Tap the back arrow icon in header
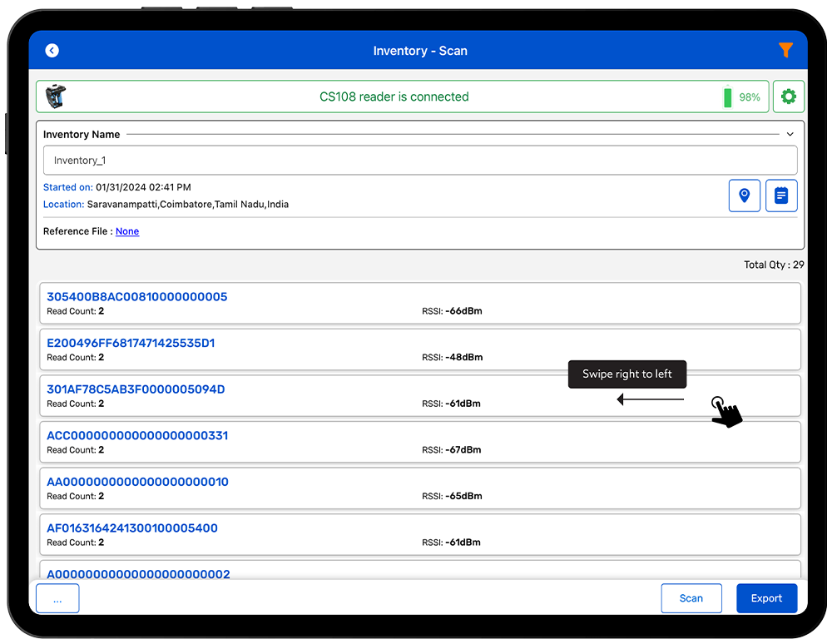This screenshot has height=644, width=832. [x=52, y=51]
